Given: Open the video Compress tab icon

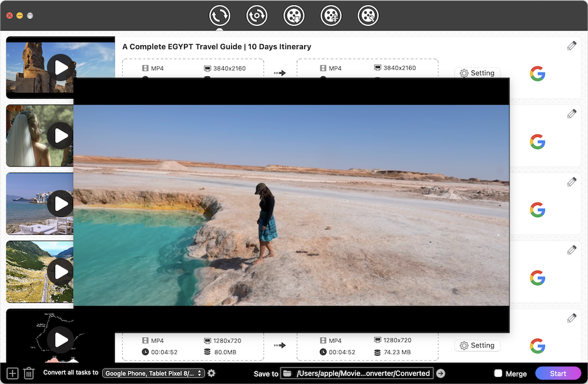Looking at the screenshot, I should 331,16.
